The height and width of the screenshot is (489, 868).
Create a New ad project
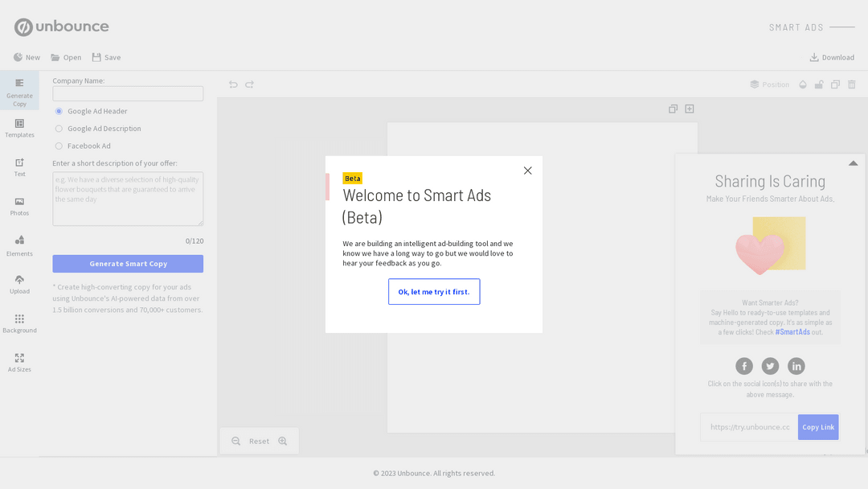(27, 57)
